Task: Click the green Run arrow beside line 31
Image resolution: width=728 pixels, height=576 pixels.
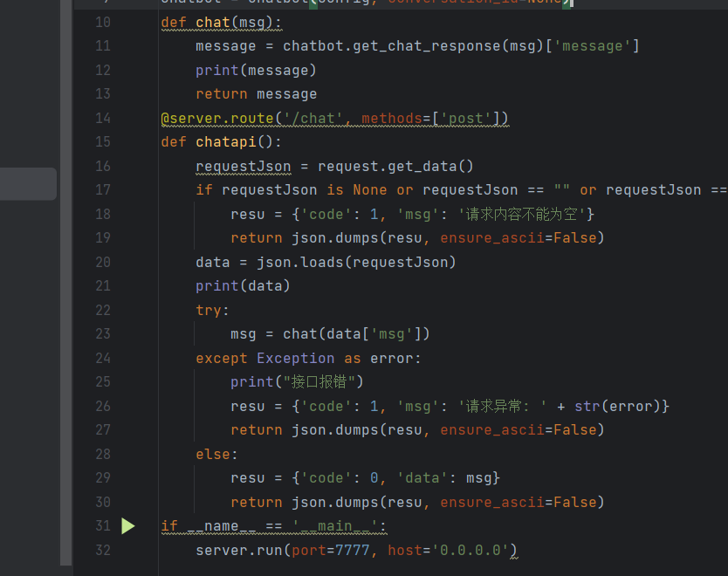Action: (127, 525)
